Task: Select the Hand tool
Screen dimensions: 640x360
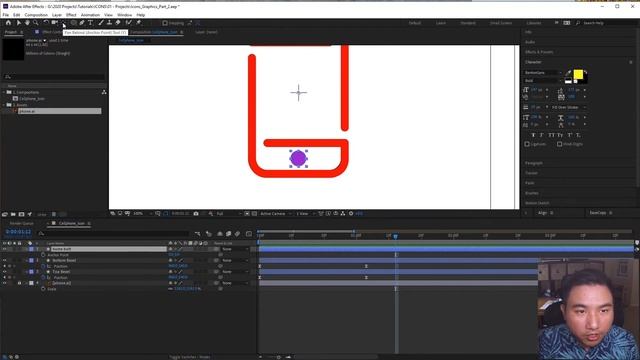Action: tap(27, 23)
